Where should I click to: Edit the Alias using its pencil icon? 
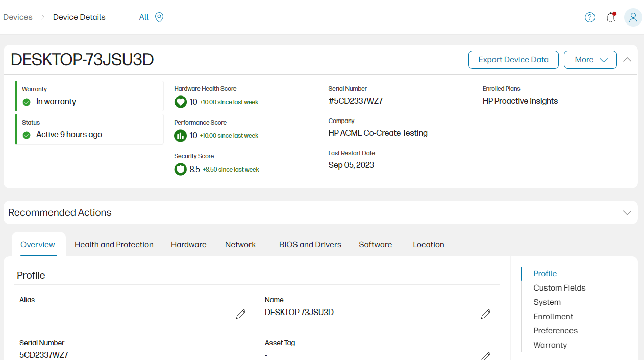[x=241, y=314]
